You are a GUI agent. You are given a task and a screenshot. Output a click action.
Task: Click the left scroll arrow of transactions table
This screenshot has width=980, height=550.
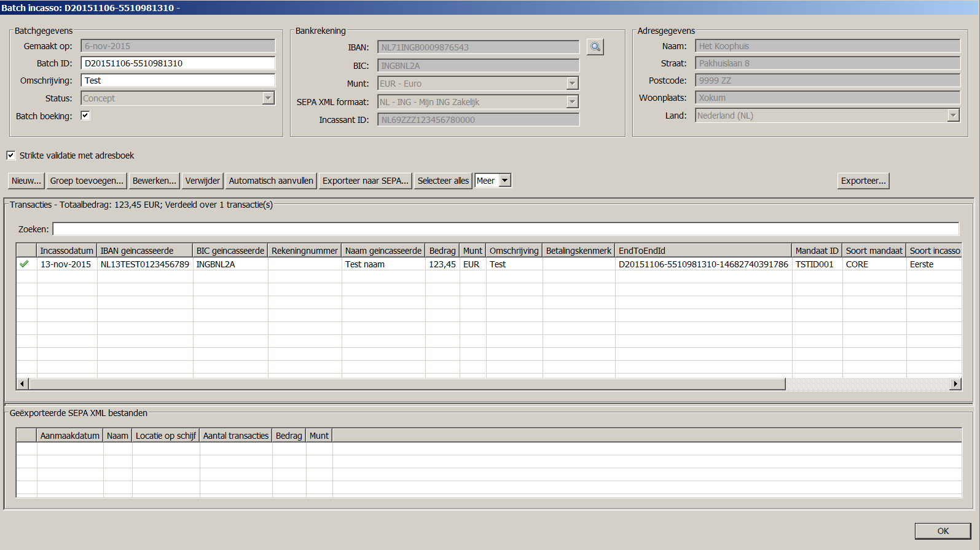[22, 384]
